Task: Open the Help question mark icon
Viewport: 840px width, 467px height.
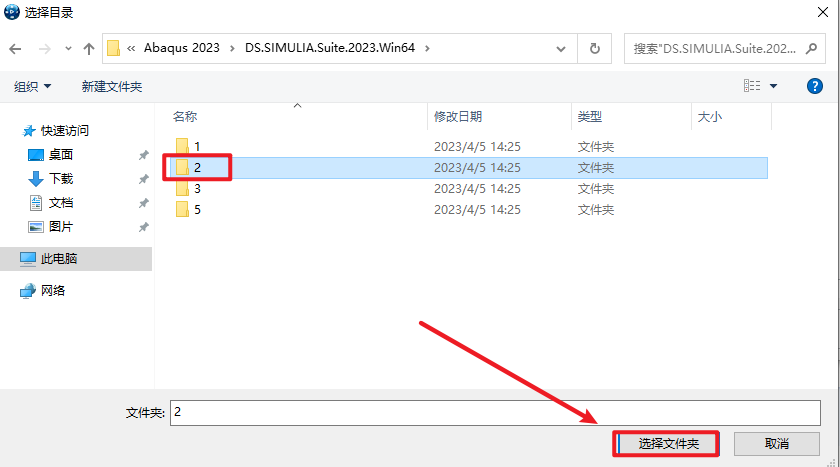Action: pos(814,87)
